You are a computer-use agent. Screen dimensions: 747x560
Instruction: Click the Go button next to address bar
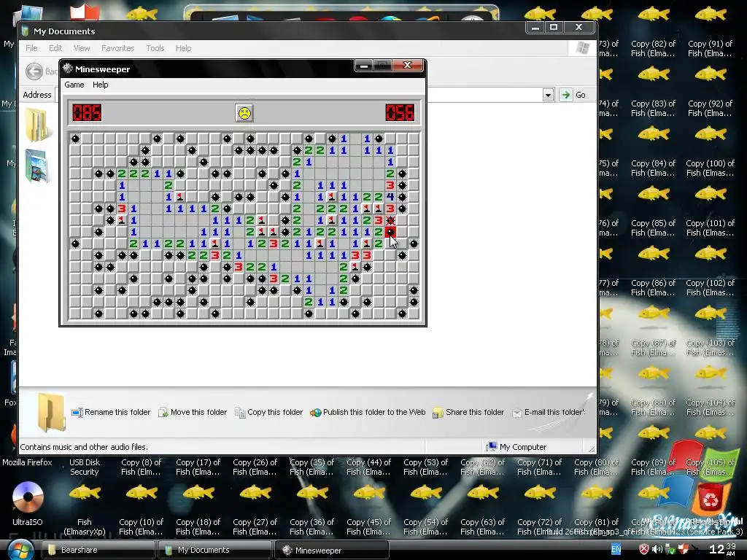pos(573,95)
